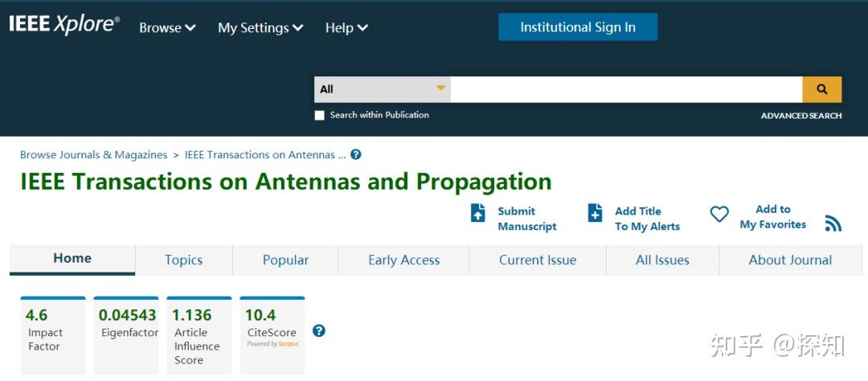This screenshot has width=868, height=381.
Task: Click the help icon beside breadcrumb
Action: point(356,154)
